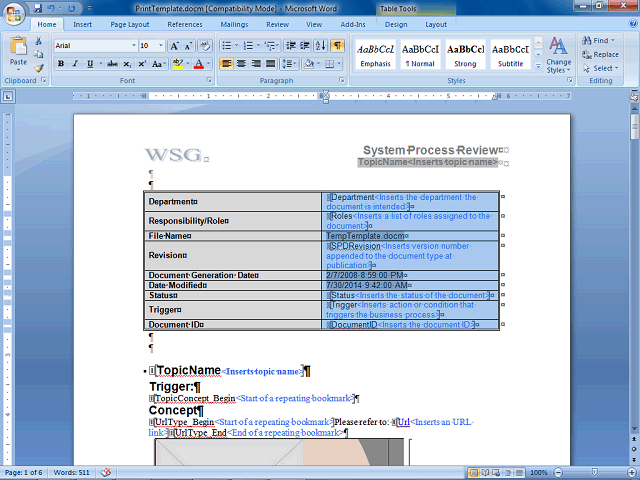Image resolution: width=640 pixels, height=480 pixels.
Task: Switch to Print Layout view
Action: (x=473, y=473)
